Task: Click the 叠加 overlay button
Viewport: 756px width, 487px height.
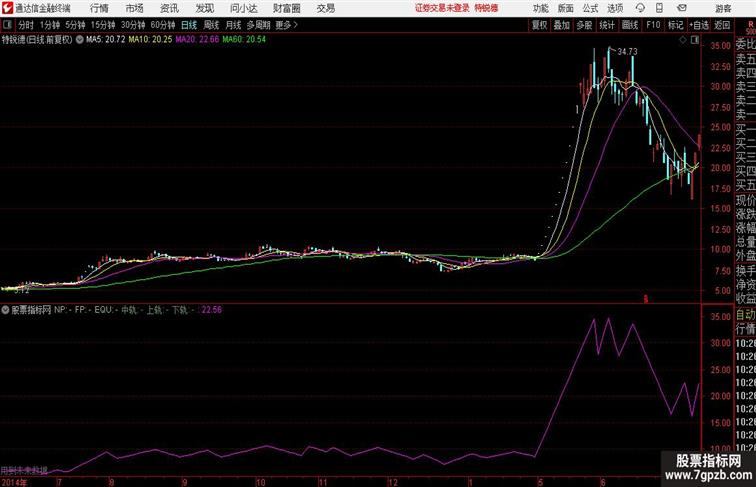Action: pyautogui.click(x=562, y=25)
